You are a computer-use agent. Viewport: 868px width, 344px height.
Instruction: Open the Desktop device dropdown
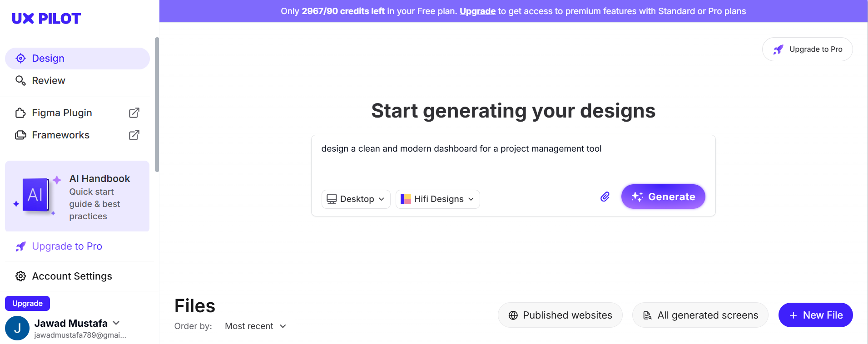(x=356, y=199)
